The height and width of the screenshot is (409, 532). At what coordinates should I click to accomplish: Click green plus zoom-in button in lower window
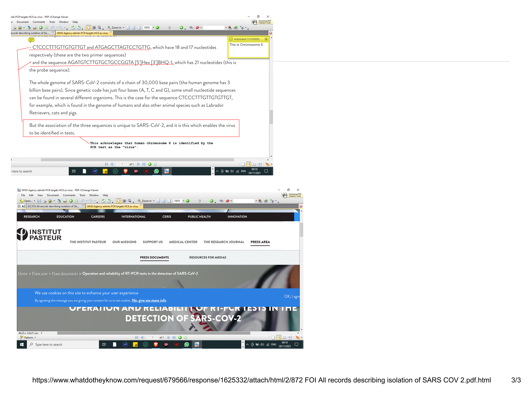[x=211, y=201]
